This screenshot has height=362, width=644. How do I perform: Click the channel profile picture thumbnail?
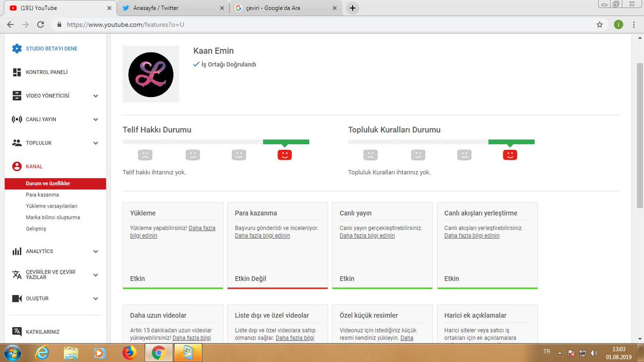click(151, 74)
